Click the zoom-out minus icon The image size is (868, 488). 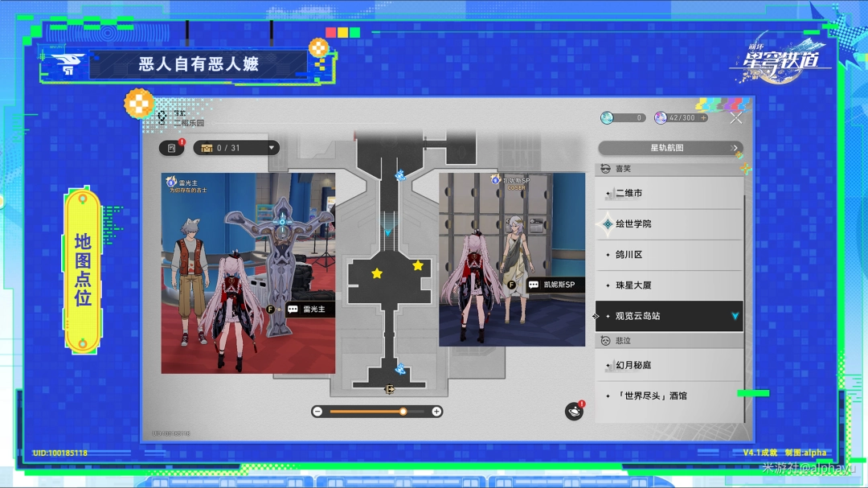318,412
